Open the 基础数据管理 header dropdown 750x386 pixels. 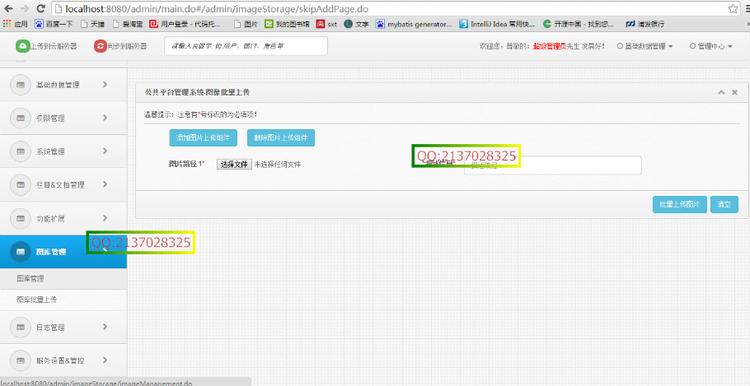pos(645,46)
